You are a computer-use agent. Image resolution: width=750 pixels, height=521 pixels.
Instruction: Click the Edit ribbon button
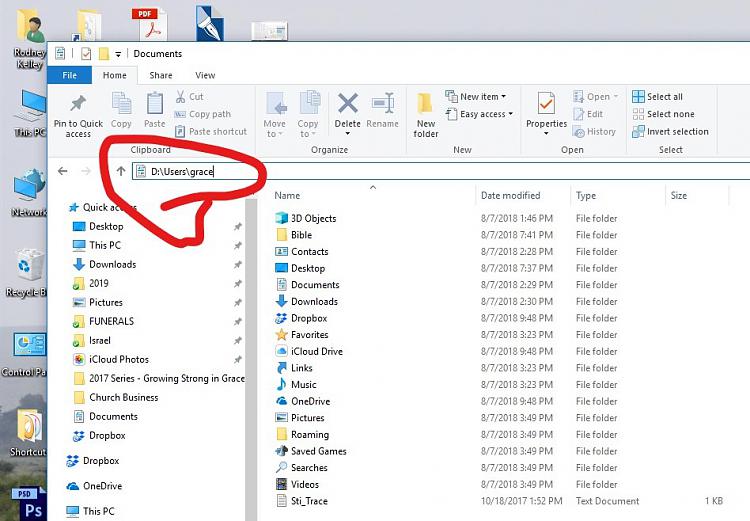click(x=588, y=114)
